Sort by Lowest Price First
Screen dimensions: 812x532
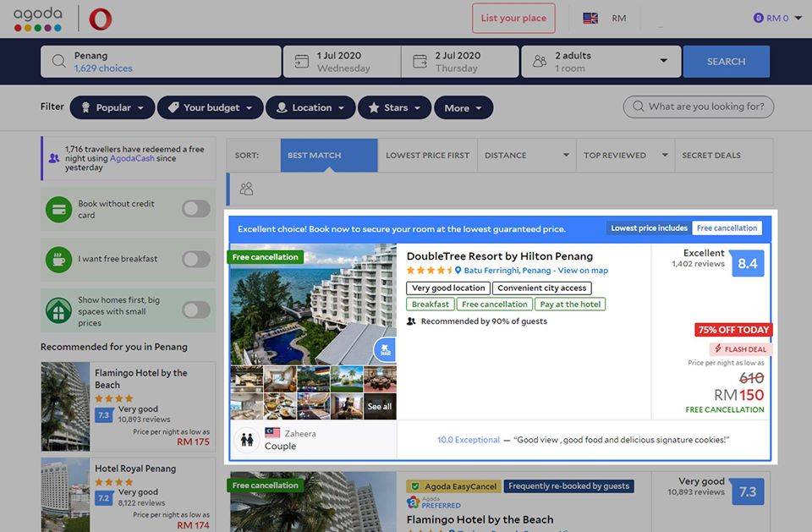coord(427,156)
